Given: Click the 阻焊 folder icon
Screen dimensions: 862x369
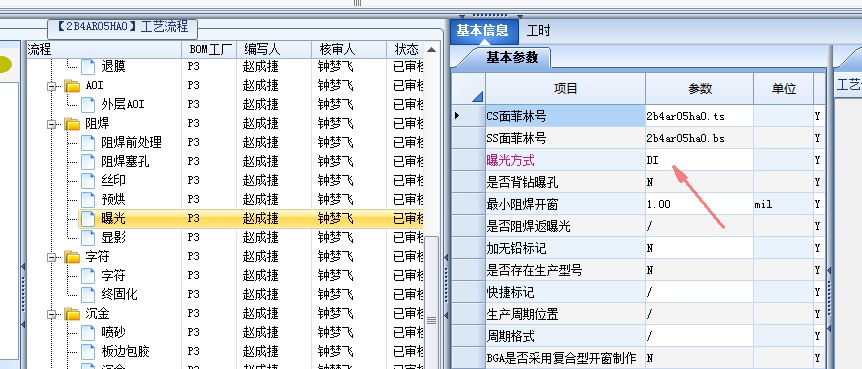Looking at the screenshot, I should point(72,124).
